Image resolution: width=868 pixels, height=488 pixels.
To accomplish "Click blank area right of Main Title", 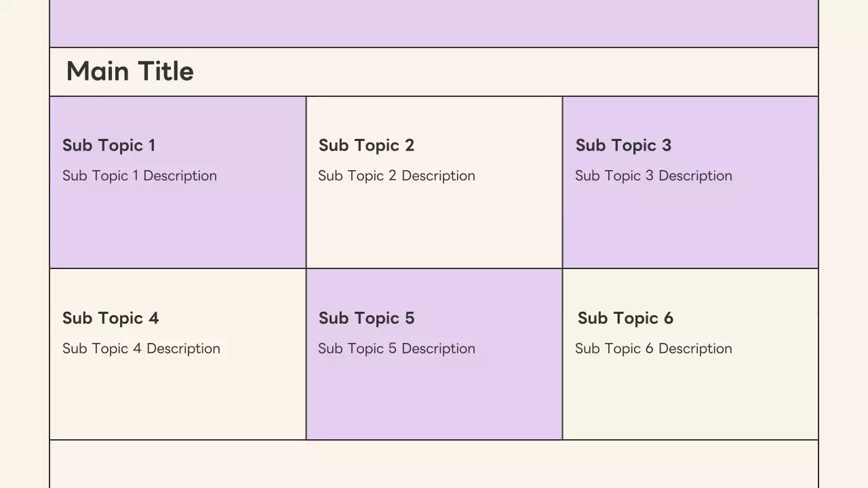I will 509,72.
